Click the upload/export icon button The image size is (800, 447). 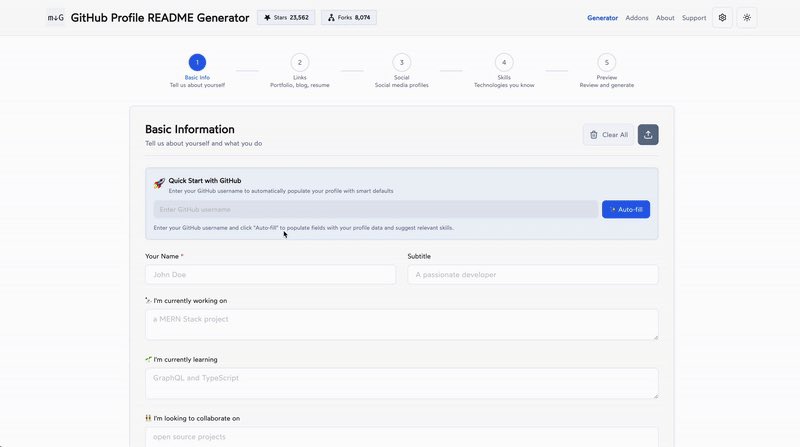pos(648,135)
